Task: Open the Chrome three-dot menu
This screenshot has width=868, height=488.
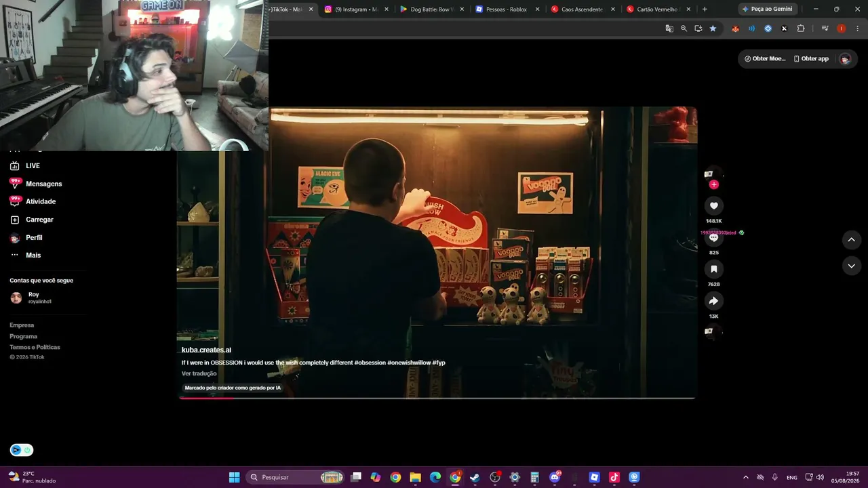Action: click(856, 28)
